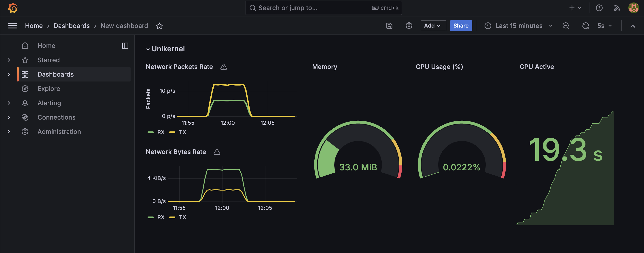The image size is (644, 253).
Task: Open the Grafana logo home link
Action: 13,8
